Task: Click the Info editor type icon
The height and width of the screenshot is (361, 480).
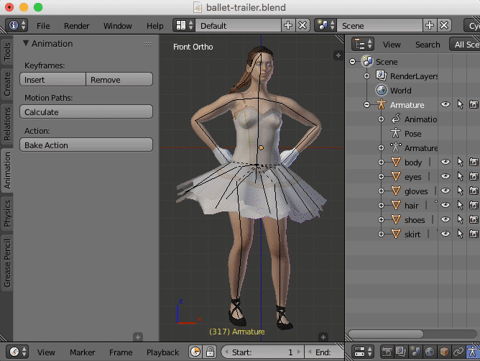Action: (x=17, y=25)
